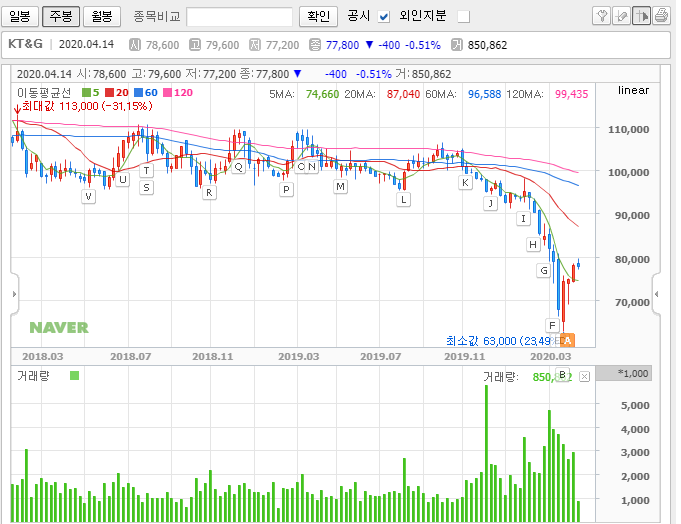Screen dimensions: 681x524
Task: Click the 70,000 price axis label
Action: click(632, 302)
